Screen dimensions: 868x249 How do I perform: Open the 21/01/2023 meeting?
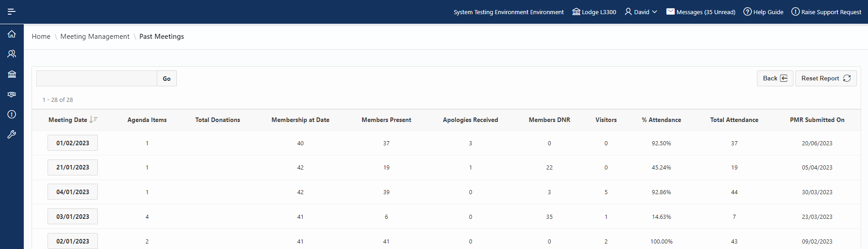pyautogui.click(x=73, y=168)
